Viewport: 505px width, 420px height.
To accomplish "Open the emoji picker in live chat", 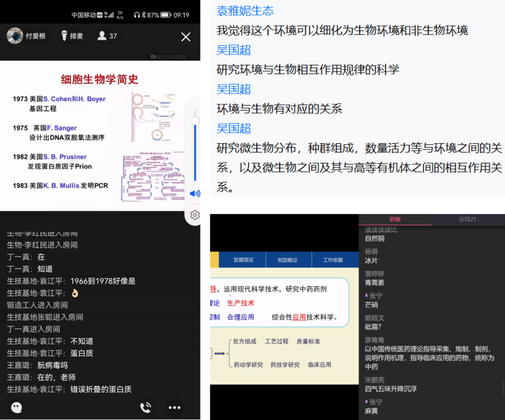I will [17, 407].
